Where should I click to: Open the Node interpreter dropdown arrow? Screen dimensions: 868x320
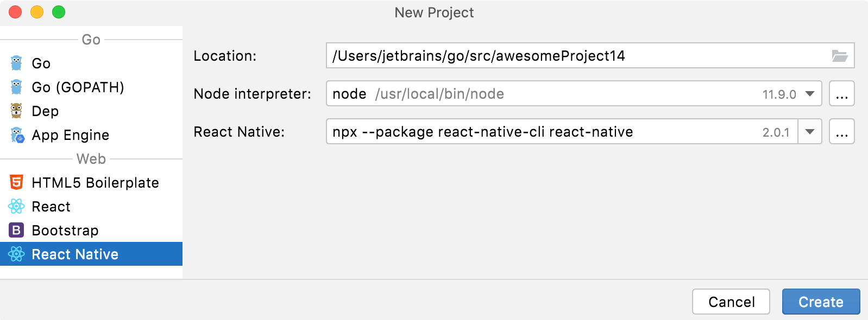pyautogui.click(x=810, y=94)
